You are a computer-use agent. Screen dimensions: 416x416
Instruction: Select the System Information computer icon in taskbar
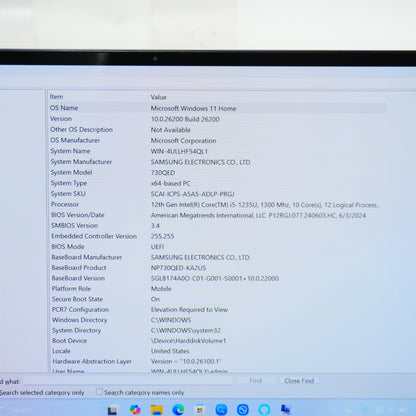pyautogui.click(x=286, y=409)
